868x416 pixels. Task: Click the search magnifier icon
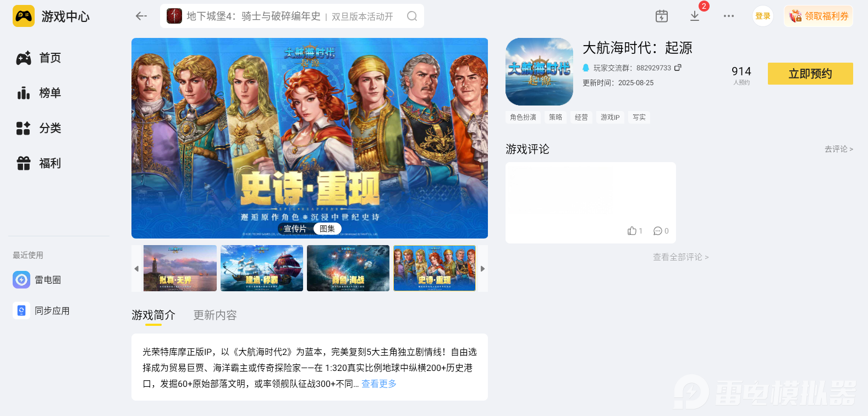412,16
